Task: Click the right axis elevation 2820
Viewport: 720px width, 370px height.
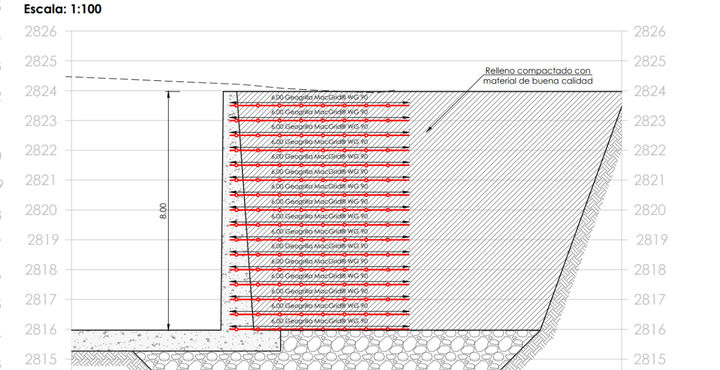Action: tap(649, 210)
